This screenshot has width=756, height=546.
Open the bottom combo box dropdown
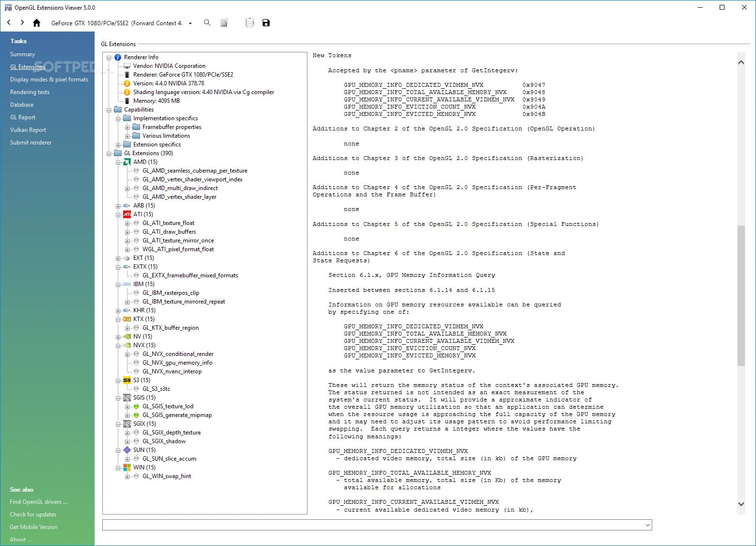click(647, 525)
